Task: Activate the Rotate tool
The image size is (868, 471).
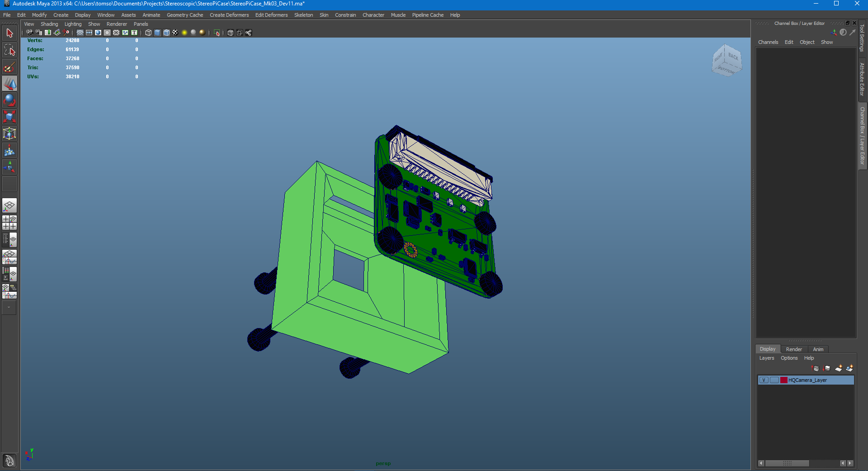Action: [x=9, y=100]
